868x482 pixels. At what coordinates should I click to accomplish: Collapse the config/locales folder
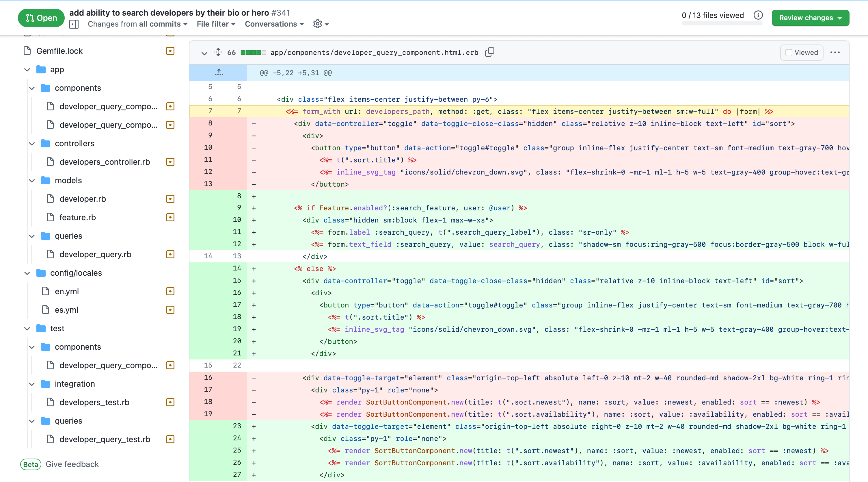tap(27, 273)
